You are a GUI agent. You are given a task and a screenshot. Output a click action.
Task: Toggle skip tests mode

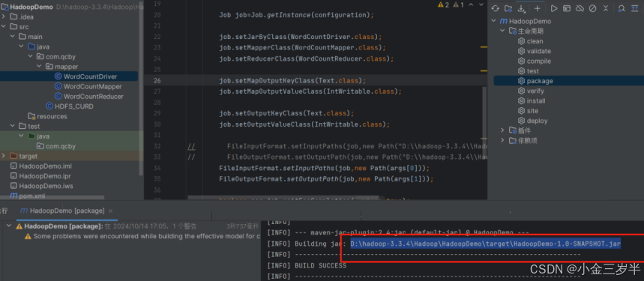pos(593,8)
